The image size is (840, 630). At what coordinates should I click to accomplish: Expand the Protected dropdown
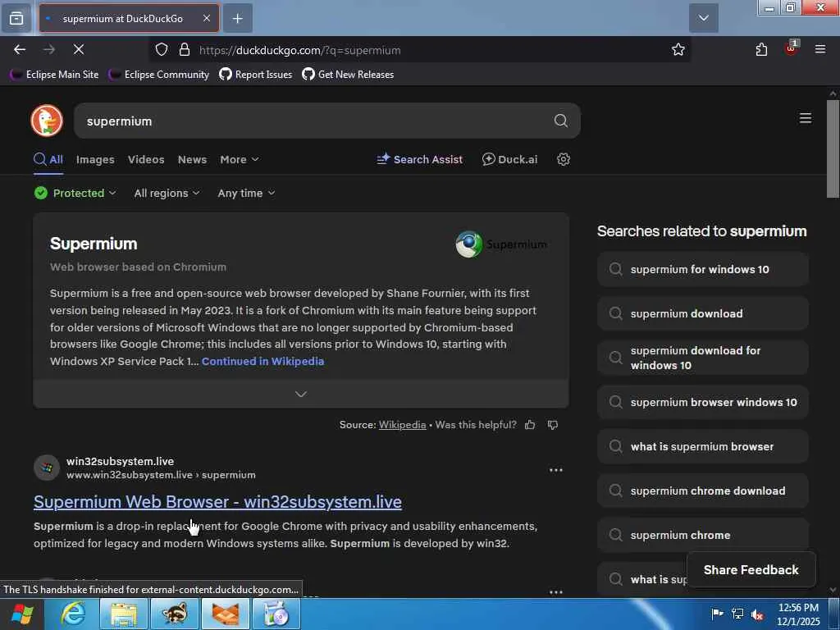pyautogui.click(x=75, y=193)
